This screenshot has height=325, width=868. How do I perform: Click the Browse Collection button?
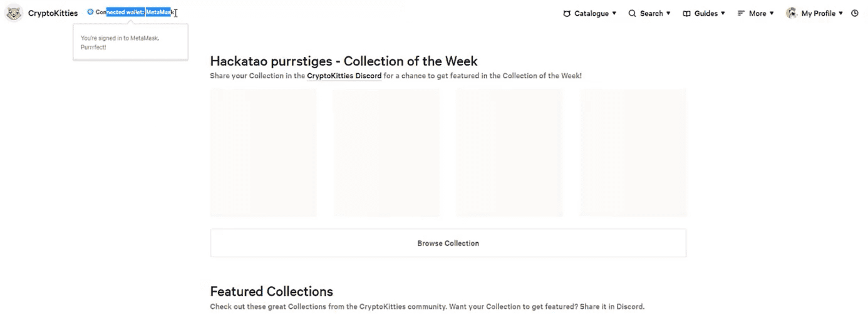(x=448, y=243)
